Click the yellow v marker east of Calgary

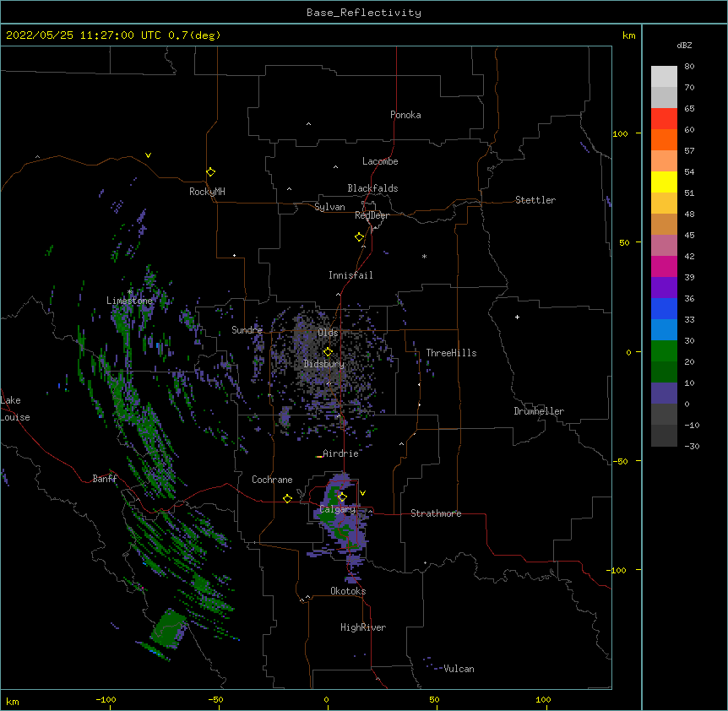(x=362, y=493)
